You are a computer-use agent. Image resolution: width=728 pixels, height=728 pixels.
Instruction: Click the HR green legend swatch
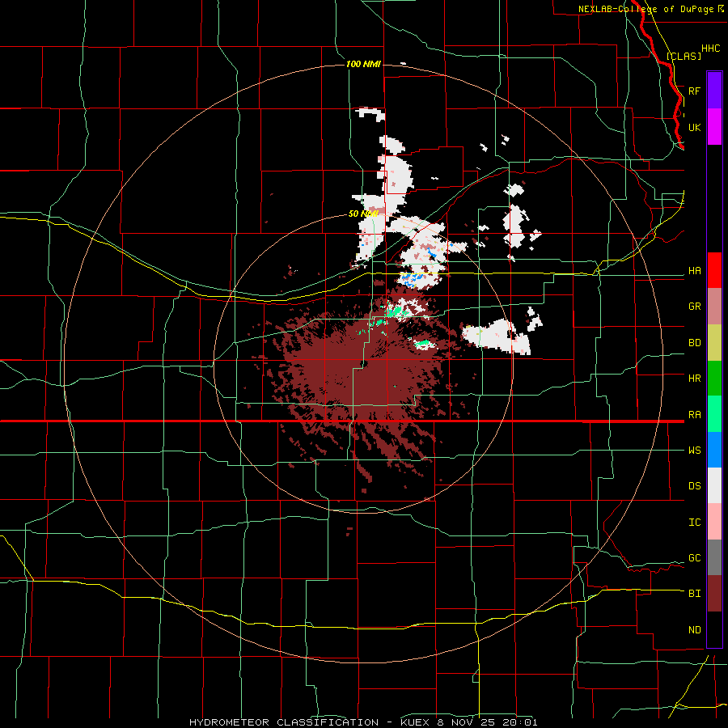(714, 379)
